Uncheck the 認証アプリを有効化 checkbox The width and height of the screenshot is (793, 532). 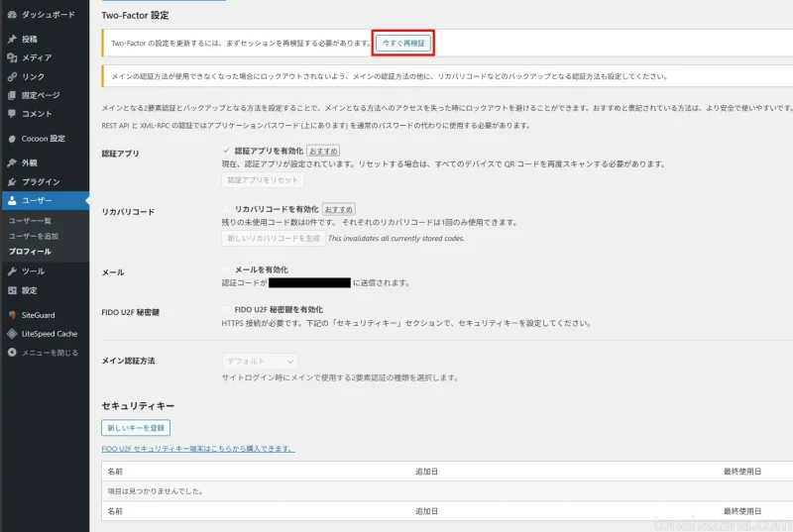[227, 151]
